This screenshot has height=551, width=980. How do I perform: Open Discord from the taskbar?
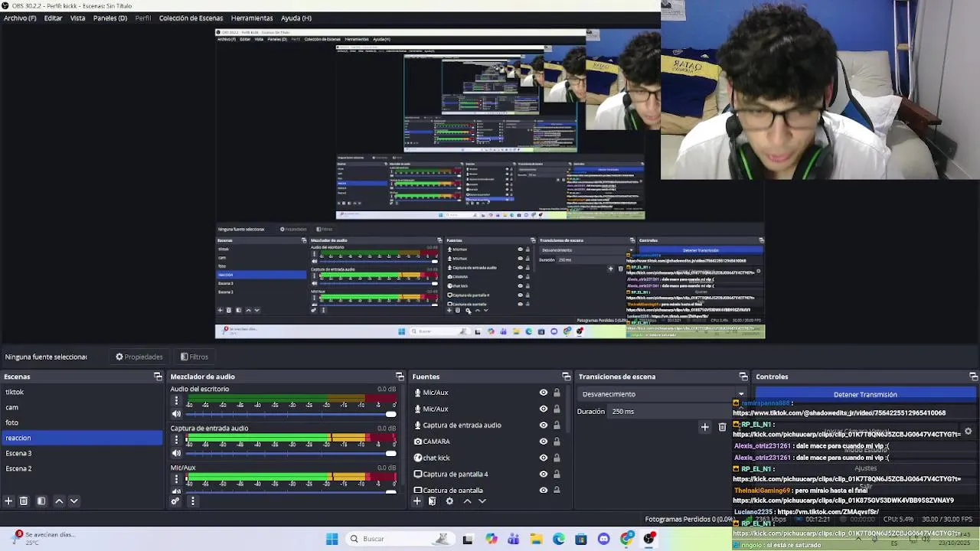pos(603,539)
